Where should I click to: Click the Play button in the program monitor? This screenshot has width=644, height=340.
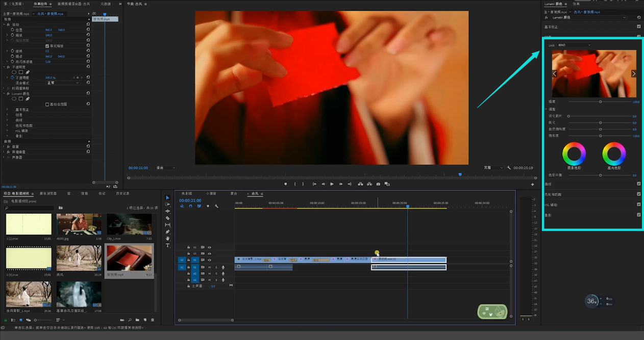click(332, 184)
